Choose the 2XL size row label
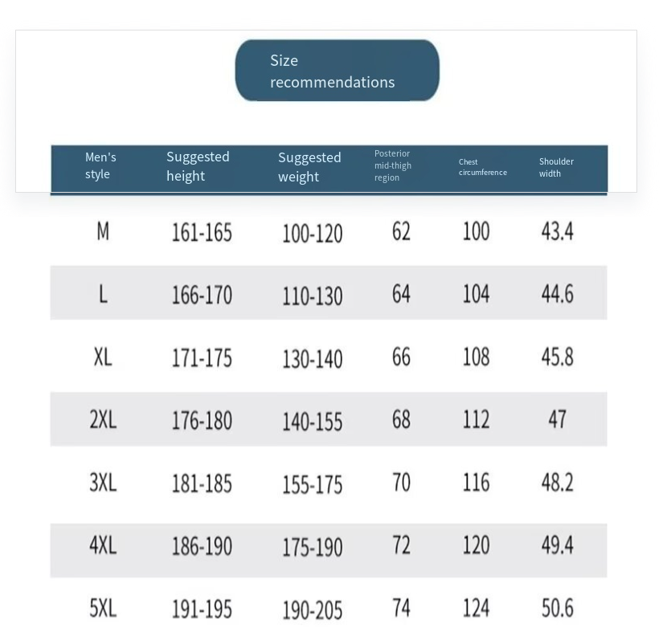 103,419
